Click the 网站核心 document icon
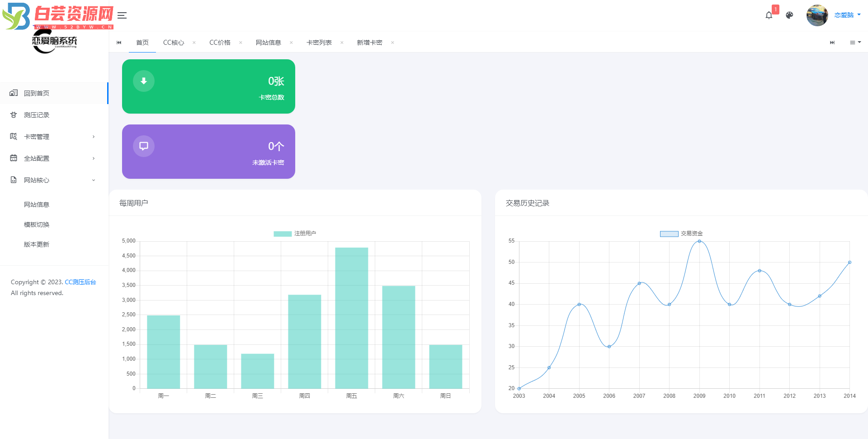Viewport: 868px width, 439px height. click(x=14, y=180)
